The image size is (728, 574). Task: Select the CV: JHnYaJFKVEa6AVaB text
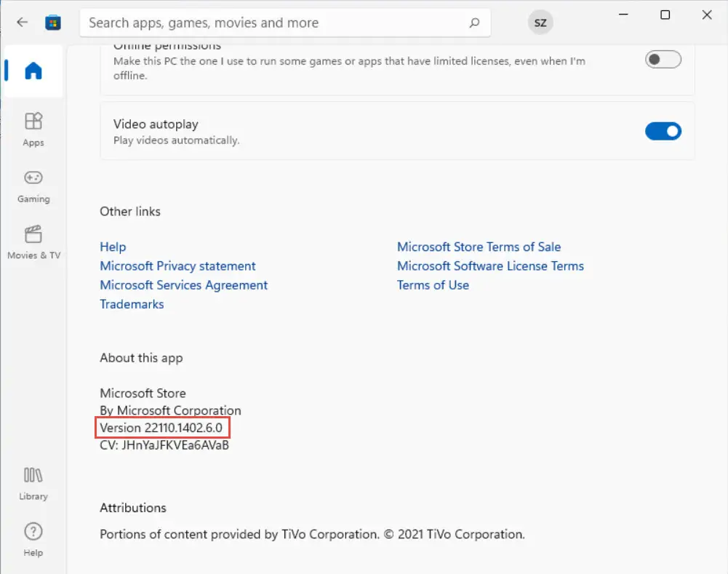(164, 445)
